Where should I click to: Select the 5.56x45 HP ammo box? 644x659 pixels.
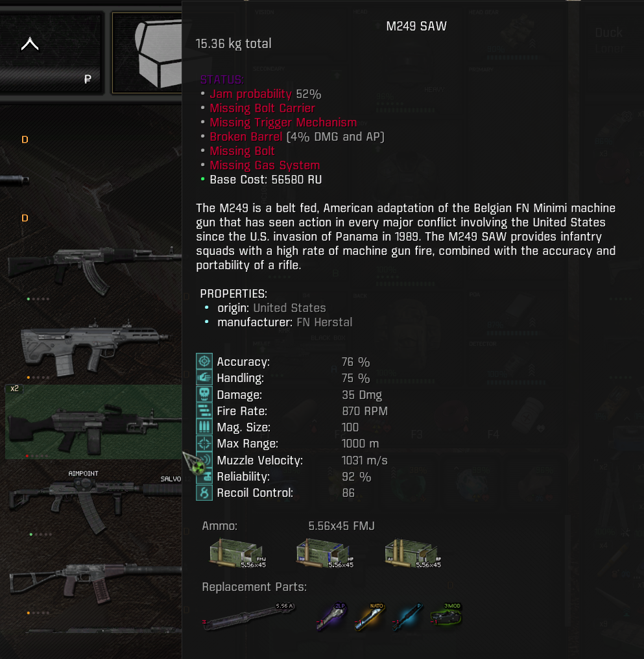pyautogui.click(x=325, y=553)
